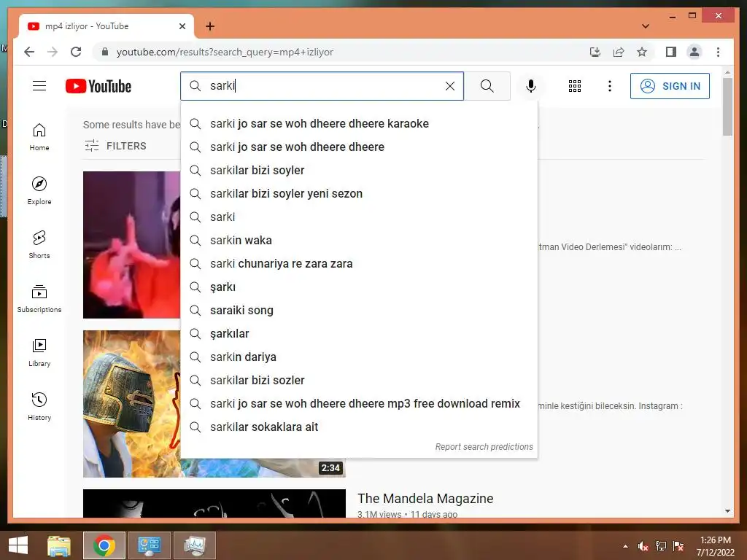Pick the 'mp3 free download remix' suggestion

pos(359,403)
